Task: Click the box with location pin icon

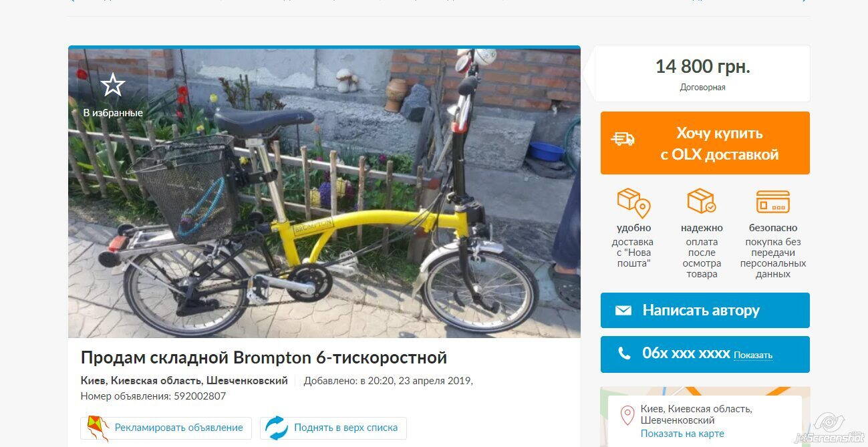Action: pyautogui.click(x=633, y=202)
